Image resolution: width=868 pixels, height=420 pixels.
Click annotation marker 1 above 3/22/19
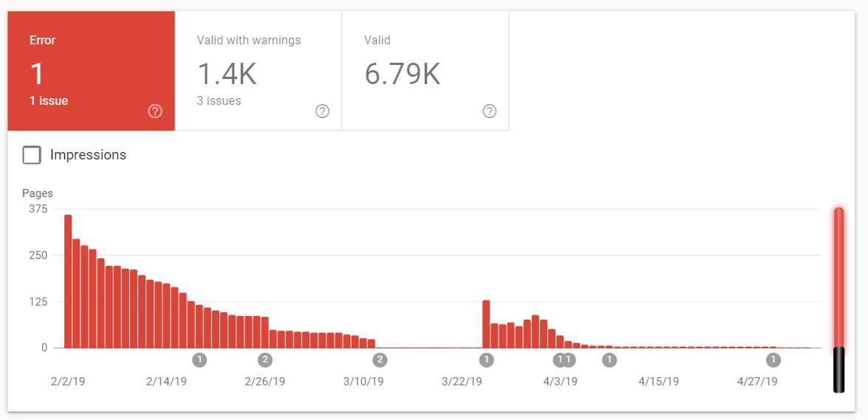coord(486,360)
